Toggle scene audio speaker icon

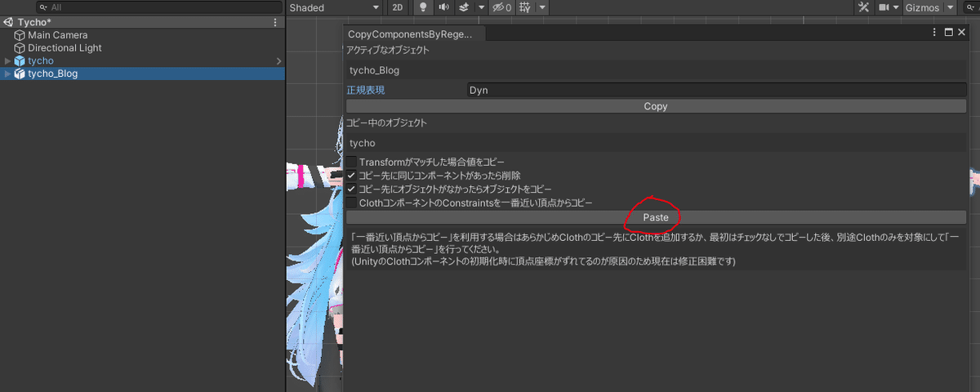point(443,7)
